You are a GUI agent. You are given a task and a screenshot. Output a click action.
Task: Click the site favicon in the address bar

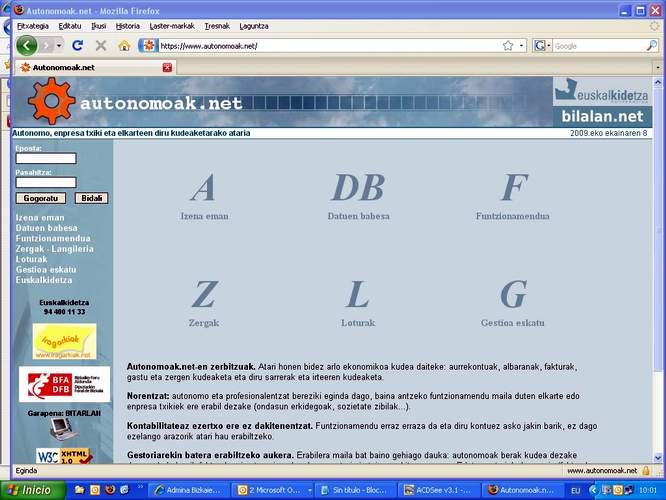pyautogui.click(x=149, y=45)
